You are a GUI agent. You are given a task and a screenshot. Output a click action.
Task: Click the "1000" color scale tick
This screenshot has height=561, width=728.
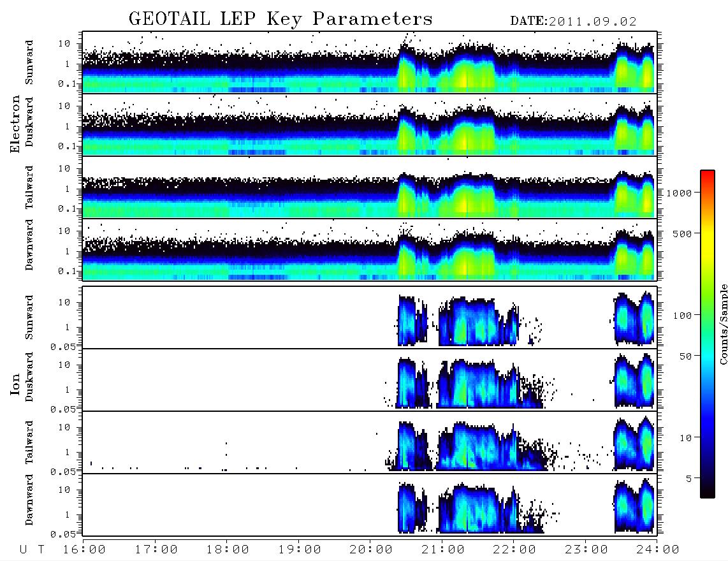[x=679, y=193]
